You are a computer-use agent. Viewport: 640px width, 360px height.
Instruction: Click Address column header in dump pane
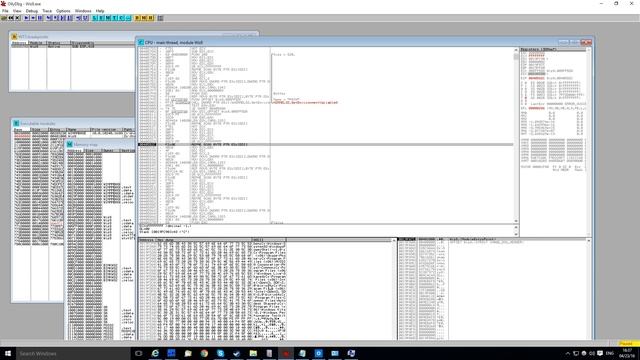click(147, 240)
